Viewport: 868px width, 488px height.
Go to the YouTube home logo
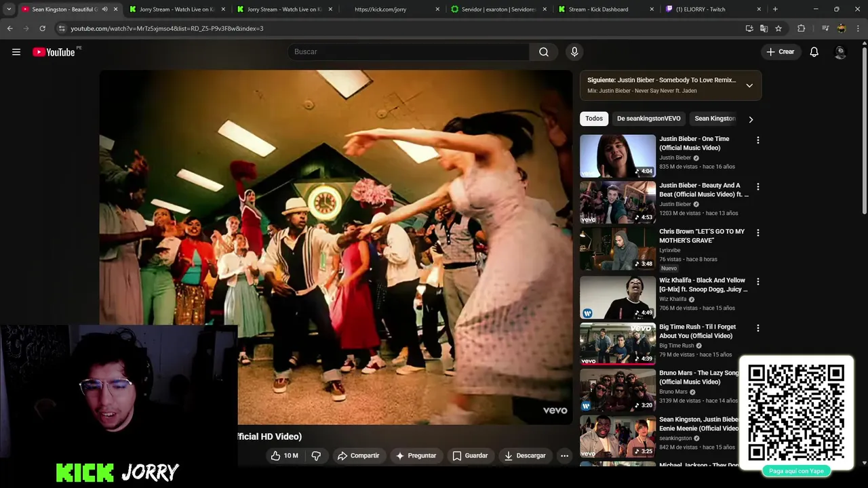tap(54, 52)
